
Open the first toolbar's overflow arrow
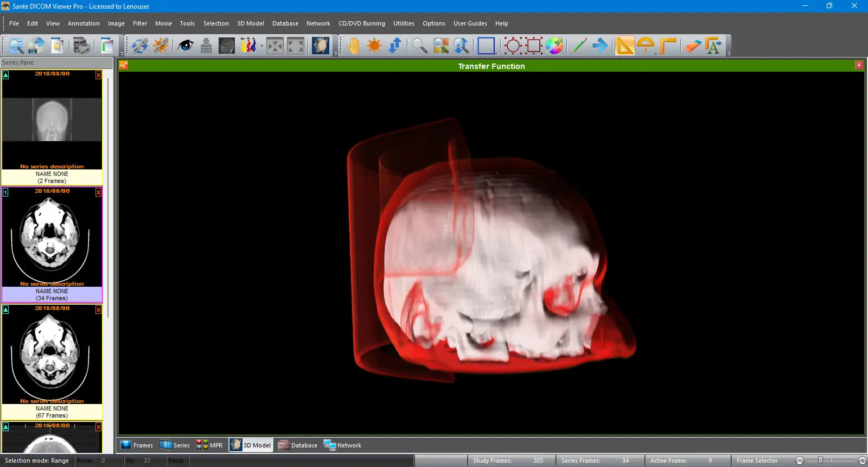122,54
